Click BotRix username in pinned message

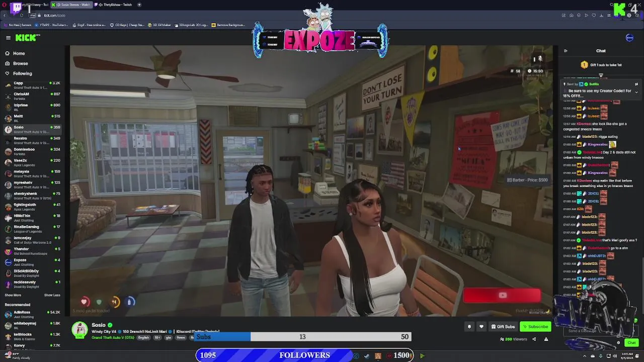click(594, 84)
